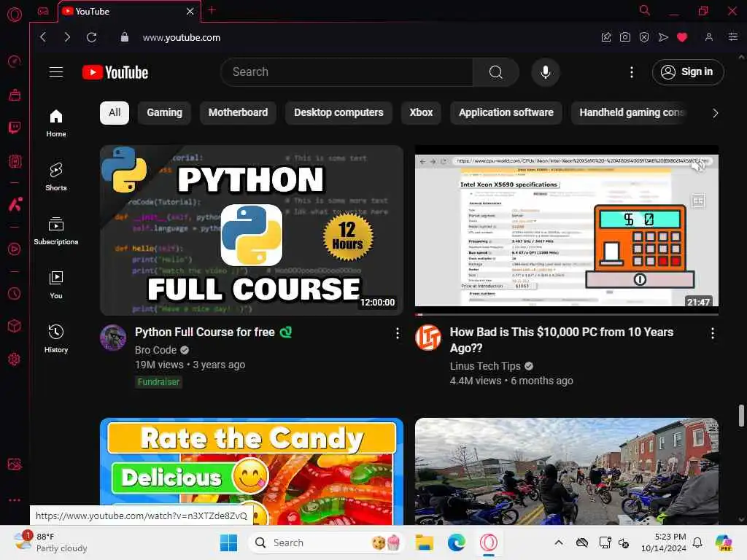Viewport: 747px width, 560px height.
Task: Open YouTube settings three-dot menu
Action: [632, 72]
